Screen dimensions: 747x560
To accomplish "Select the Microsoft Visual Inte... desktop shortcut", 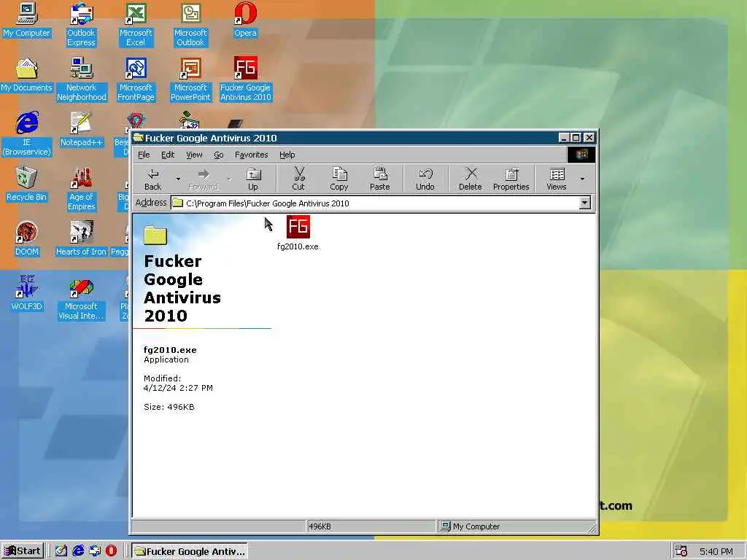I will coord(81,298).
